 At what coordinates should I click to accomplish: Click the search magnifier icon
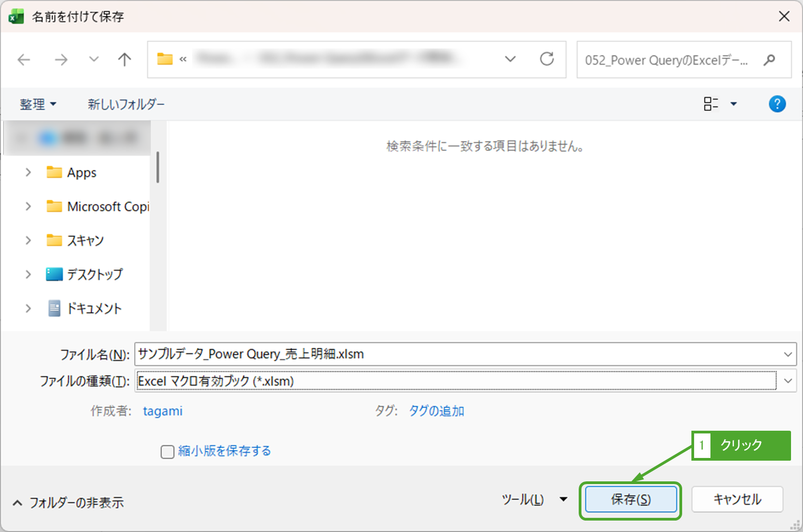pos(769,60)
